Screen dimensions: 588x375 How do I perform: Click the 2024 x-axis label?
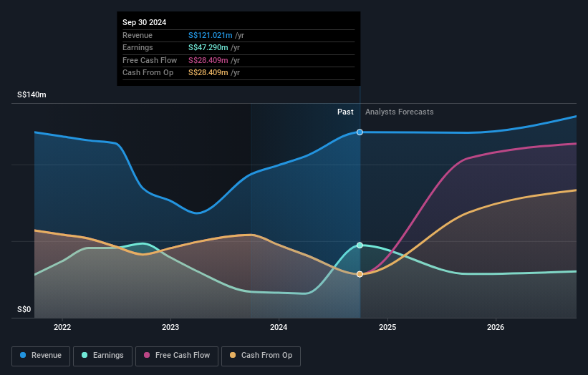(x=279, y=327)
